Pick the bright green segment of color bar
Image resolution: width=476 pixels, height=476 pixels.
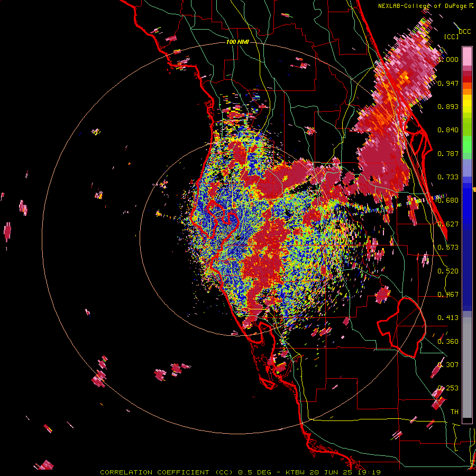point(467,144)
